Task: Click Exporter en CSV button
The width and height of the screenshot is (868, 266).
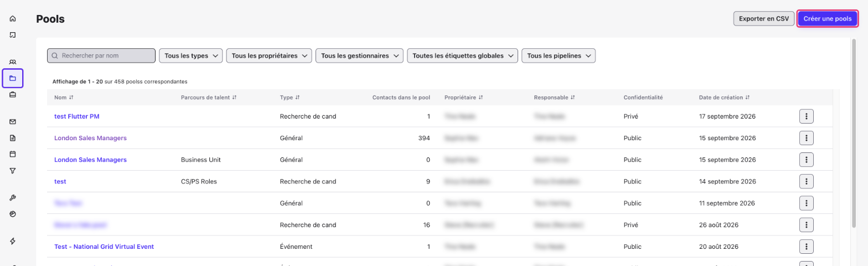Action: (763, 19)
